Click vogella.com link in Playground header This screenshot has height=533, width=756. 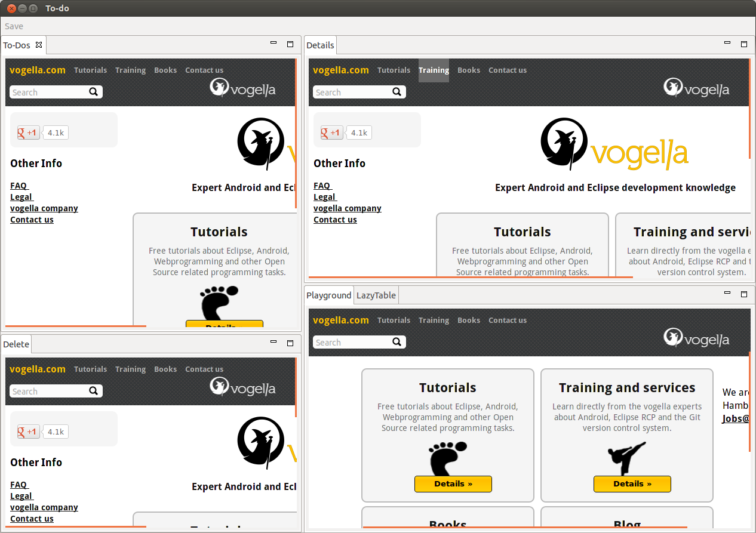[x=341, y=321]
